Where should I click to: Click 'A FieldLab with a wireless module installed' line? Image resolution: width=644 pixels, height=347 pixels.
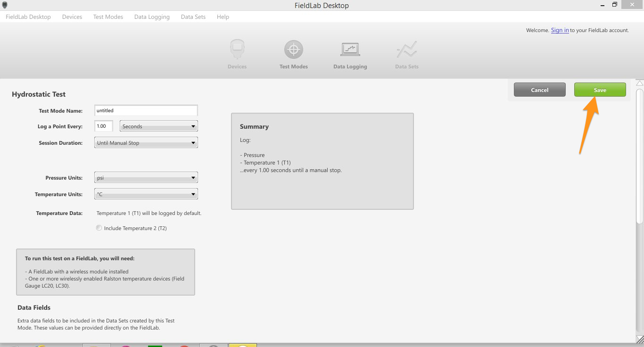point(77,272)
